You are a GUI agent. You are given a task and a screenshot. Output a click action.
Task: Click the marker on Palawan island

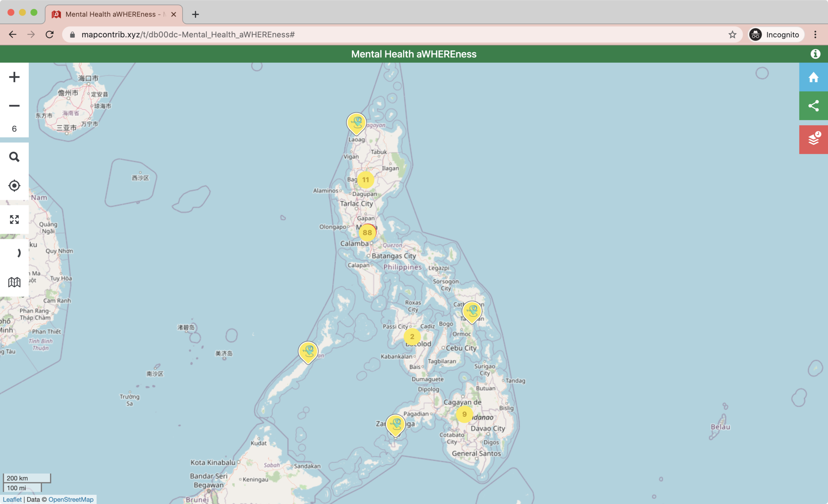point(308,351)
